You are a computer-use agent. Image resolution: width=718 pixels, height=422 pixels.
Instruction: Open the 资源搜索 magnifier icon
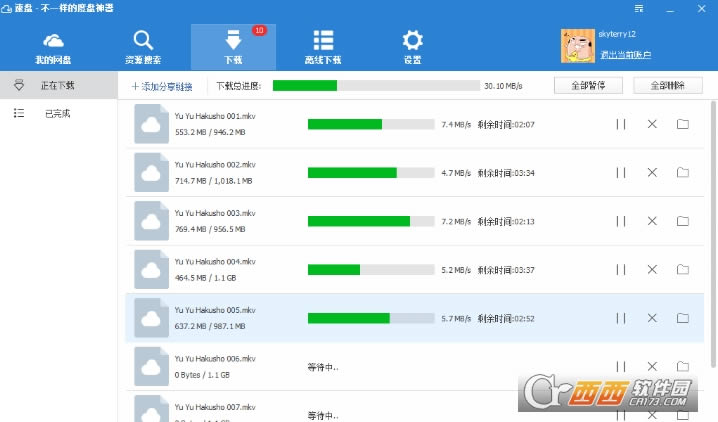click(142, 42)
